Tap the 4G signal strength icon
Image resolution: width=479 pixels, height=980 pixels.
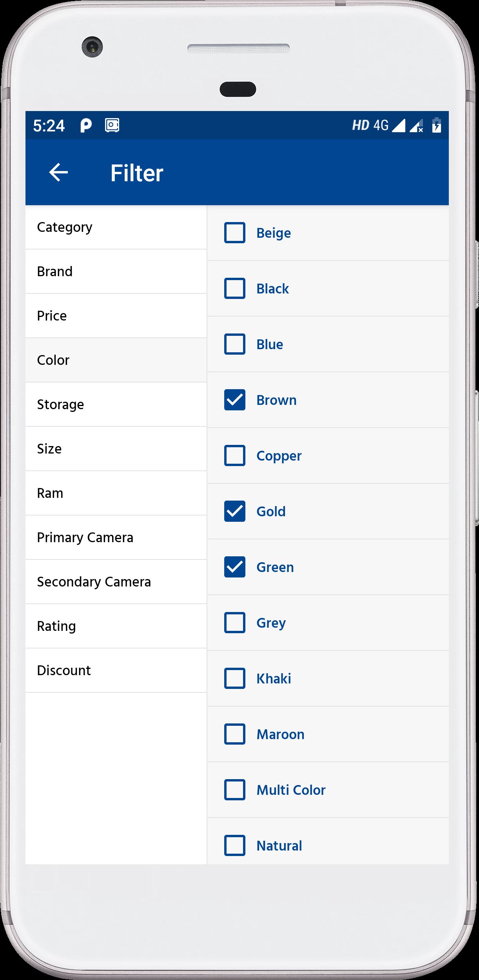click(398, 126)
